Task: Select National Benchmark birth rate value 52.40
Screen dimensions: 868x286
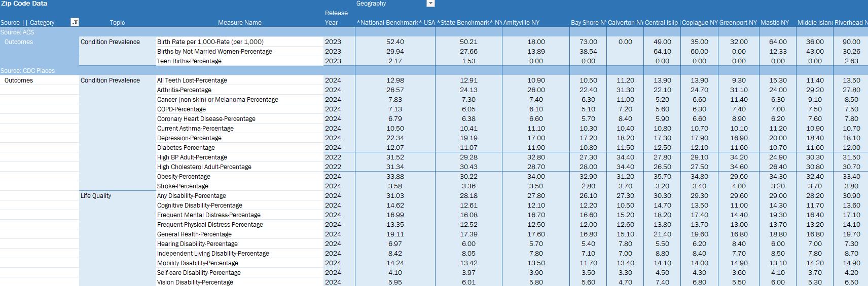Action: (x=395, y=42)
